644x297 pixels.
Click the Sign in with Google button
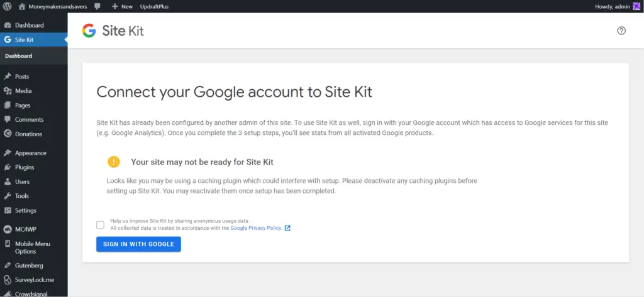point(138,244)
